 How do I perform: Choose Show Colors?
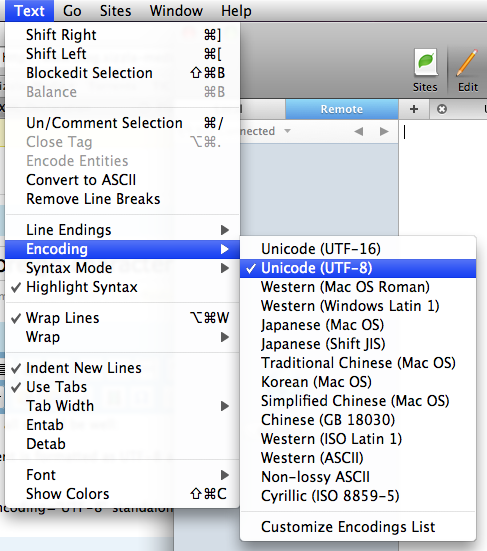pyautogui.click(x=122, y=494)
